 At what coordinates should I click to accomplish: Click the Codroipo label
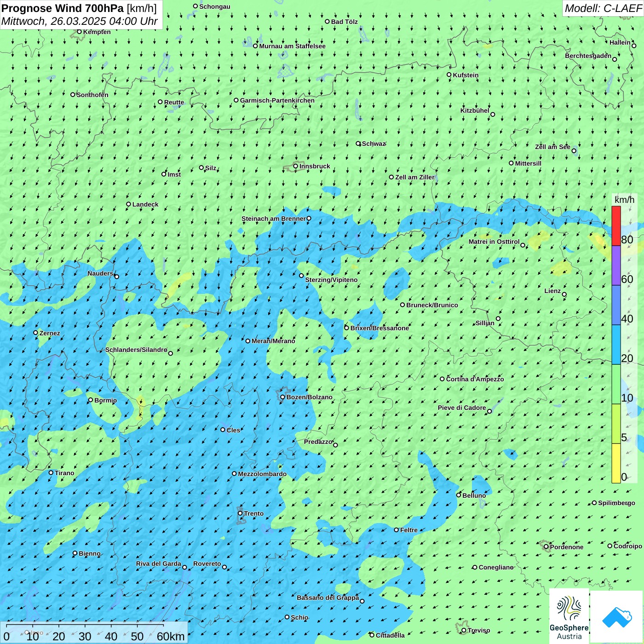pyautogui.click(x=628, y=546)
